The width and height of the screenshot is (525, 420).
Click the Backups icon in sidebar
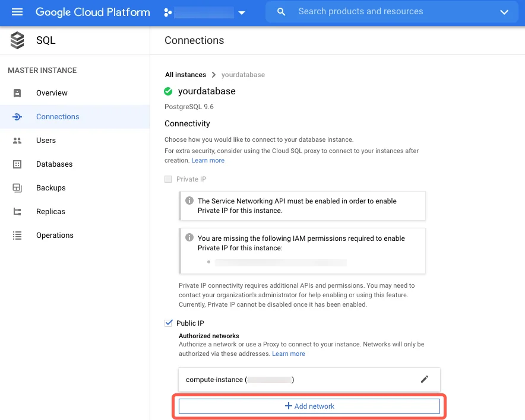click(17, 188)
